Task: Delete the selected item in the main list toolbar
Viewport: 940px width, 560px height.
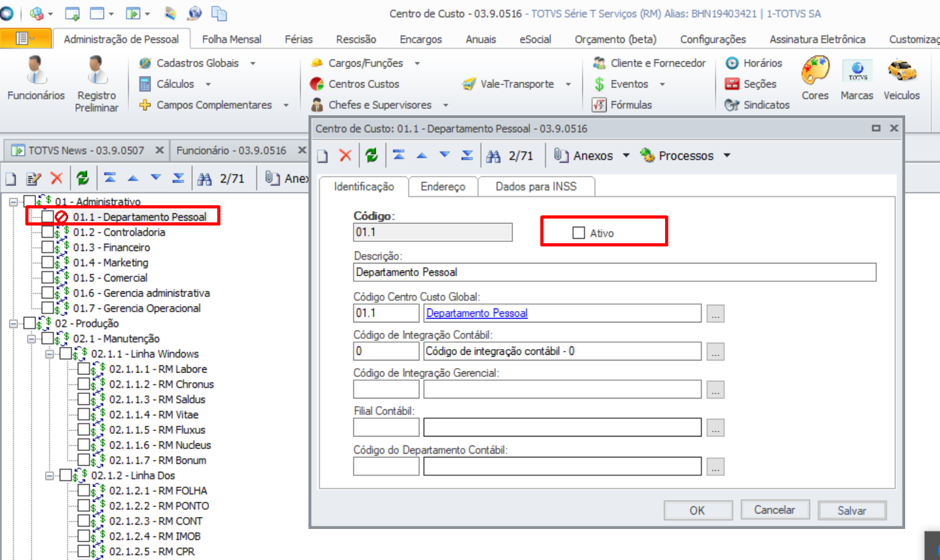Action: pyautogui.click(x=57, y=179)
